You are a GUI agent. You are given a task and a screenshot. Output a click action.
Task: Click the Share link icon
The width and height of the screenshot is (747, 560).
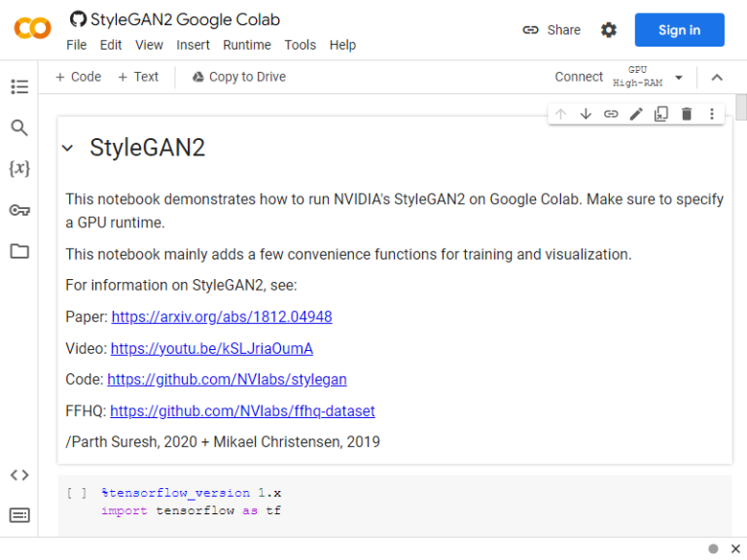click(530, 30)
